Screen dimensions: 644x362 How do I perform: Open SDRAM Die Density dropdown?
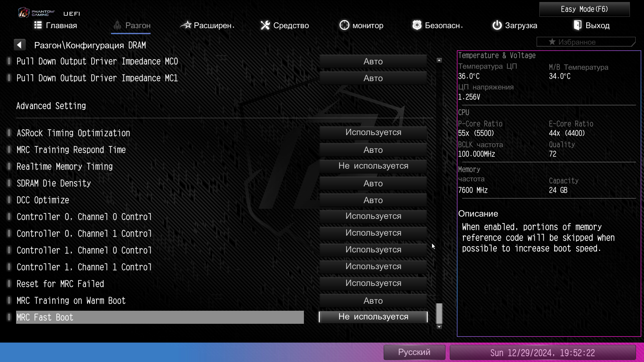[373, 183]
